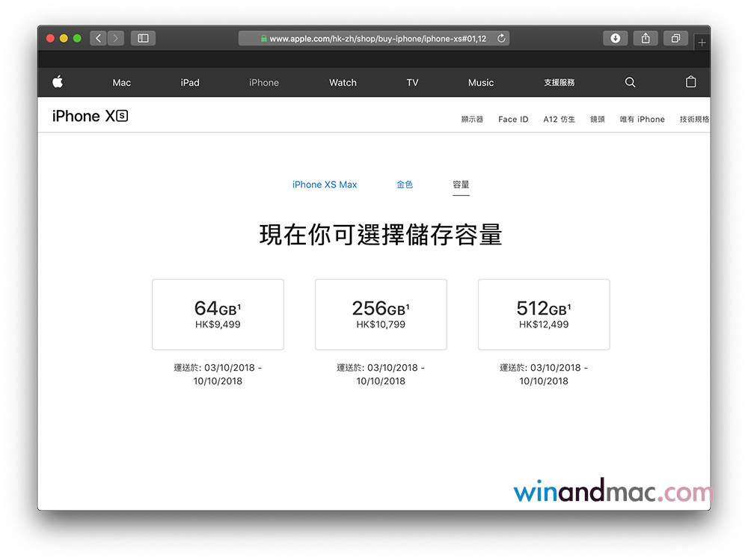Go to the 支援服務 support menu
Screen dimensions: 748x560
[x=559, y=82]
